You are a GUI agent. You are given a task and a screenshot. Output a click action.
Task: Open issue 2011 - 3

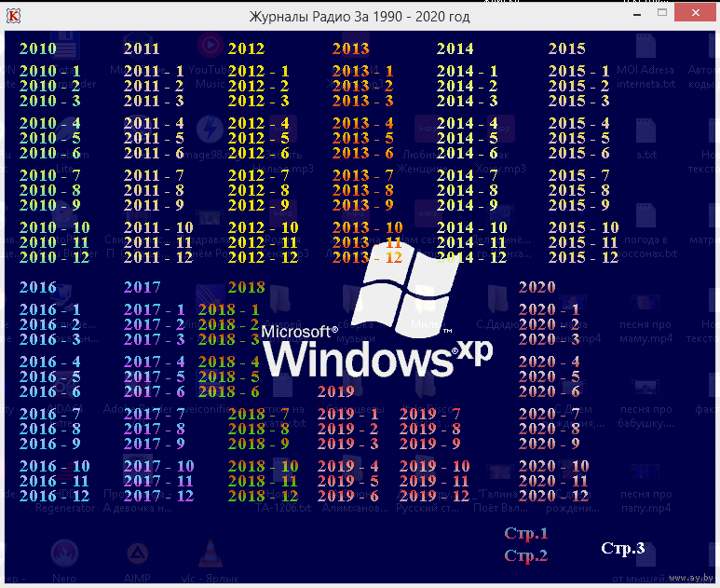154,101
